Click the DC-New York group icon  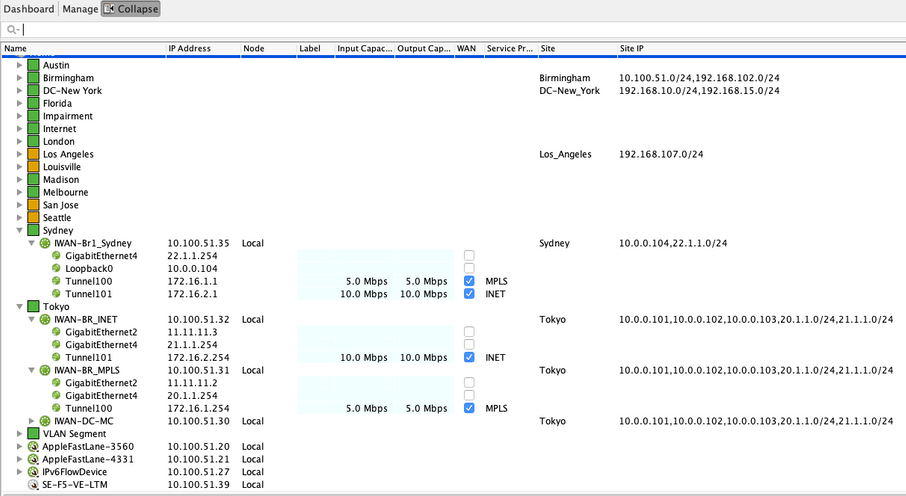[x=34, y=91]
